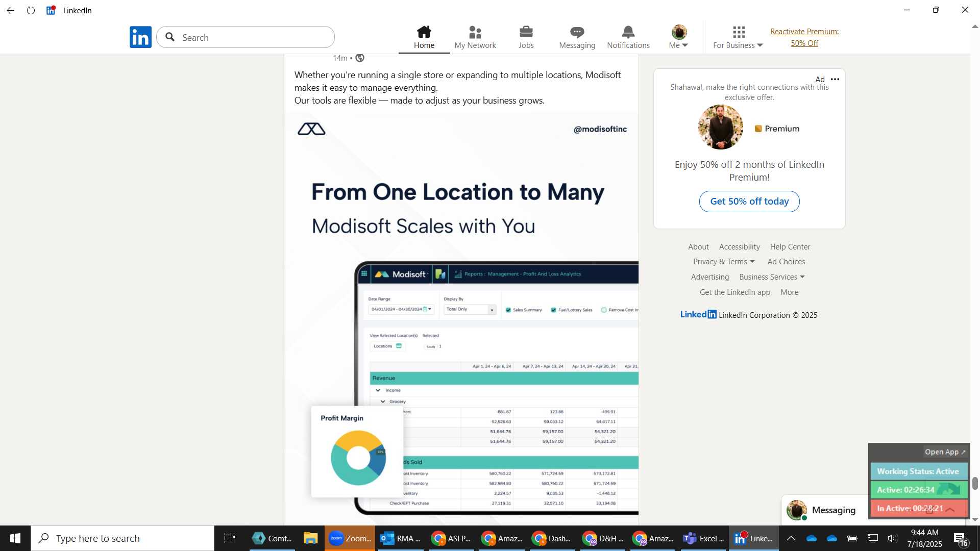Viewport: 980px width, 551px height.
Task: Click Open App in tracker widget
Action: pyautogui.click(x=945, y=452)
